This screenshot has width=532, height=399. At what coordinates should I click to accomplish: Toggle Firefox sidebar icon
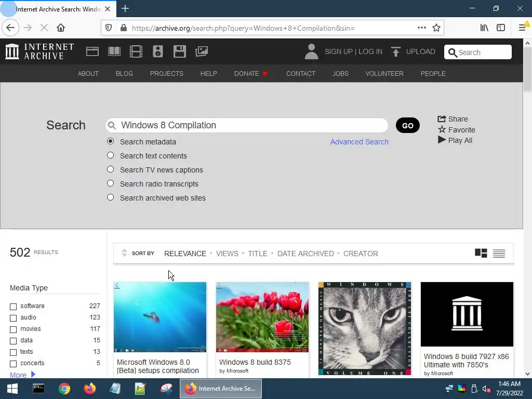click(x=501, y=28)
